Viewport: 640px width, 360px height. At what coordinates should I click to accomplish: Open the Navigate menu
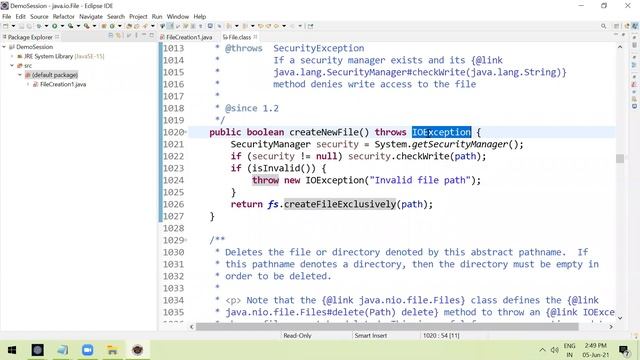pos(91,17)
